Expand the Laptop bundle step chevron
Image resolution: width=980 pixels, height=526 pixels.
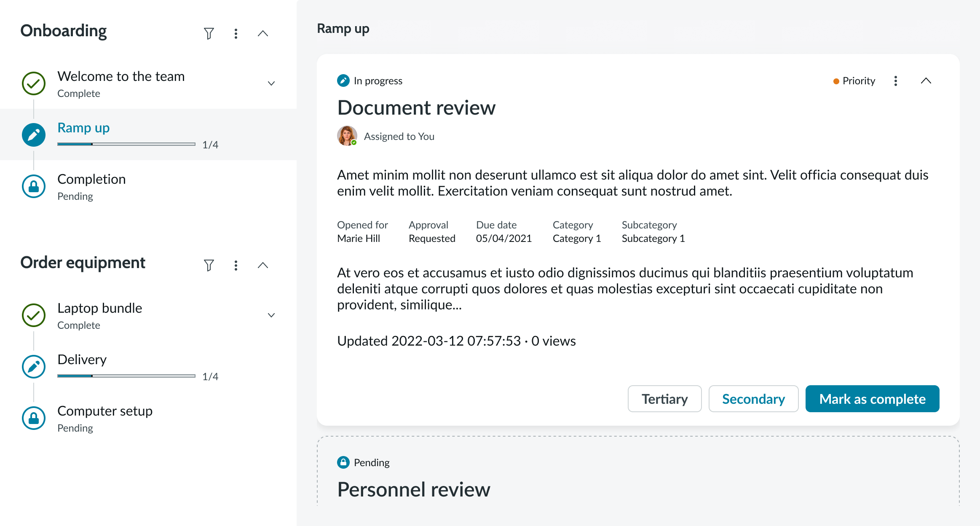tap(271, 315)
